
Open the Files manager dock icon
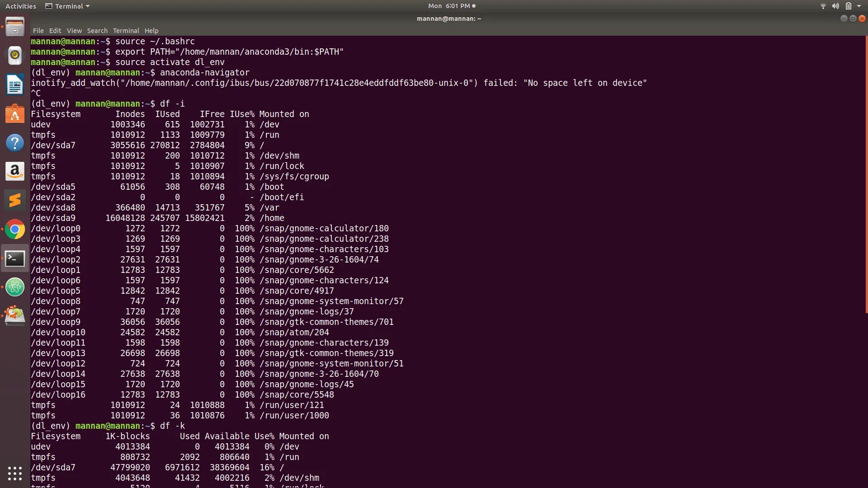point(15,27)
